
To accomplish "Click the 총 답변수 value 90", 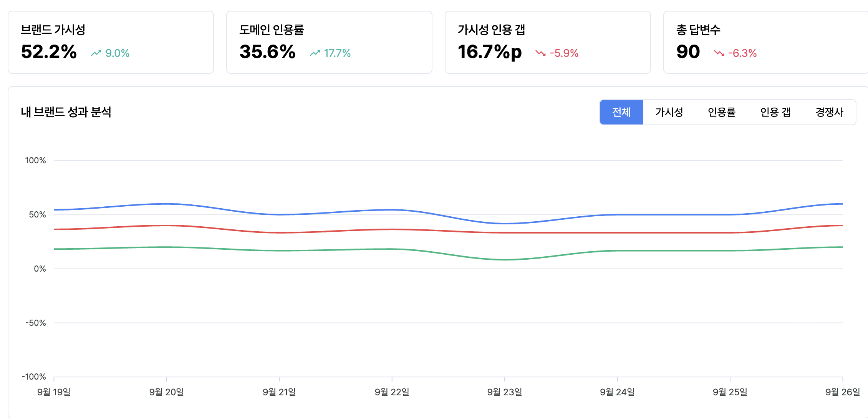I will [688, 52].
